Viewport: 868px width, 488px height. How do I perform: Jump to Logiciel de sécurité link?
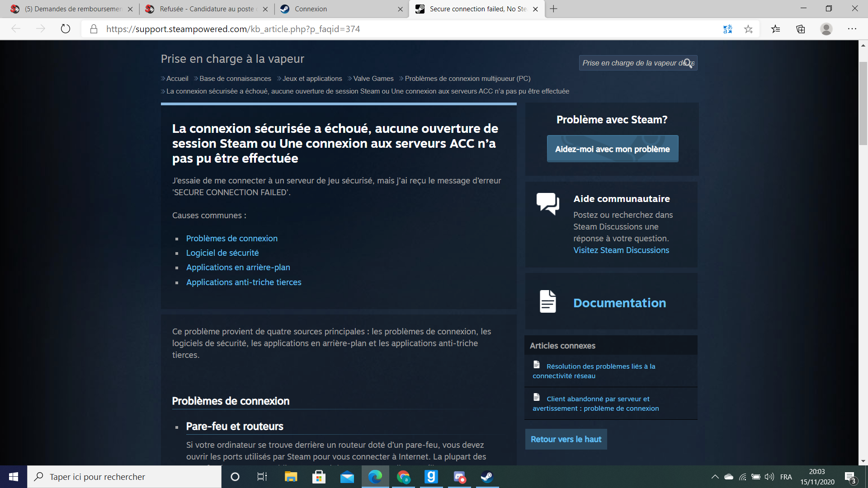(x=222, y=253)
